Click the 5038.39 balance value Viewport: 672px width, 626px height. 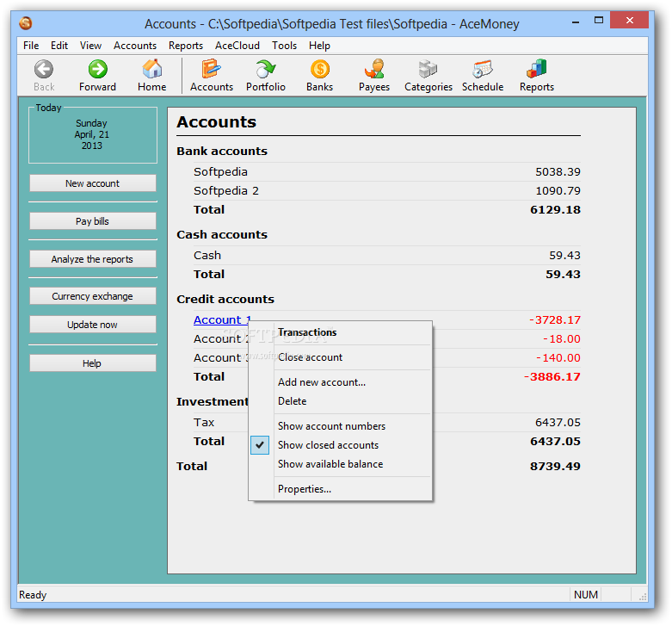(558, 172)
